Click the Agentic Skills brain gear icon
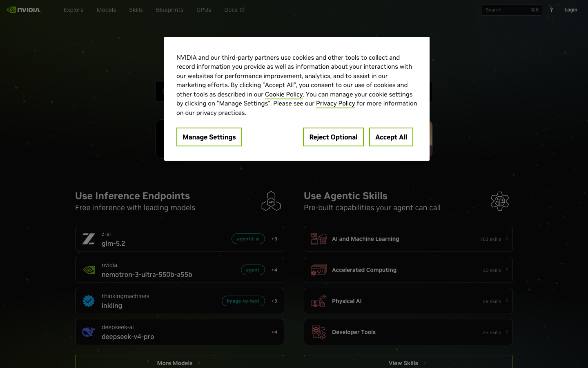The height and width of the screenshot is (368, 588). click(x=500, y=201)
